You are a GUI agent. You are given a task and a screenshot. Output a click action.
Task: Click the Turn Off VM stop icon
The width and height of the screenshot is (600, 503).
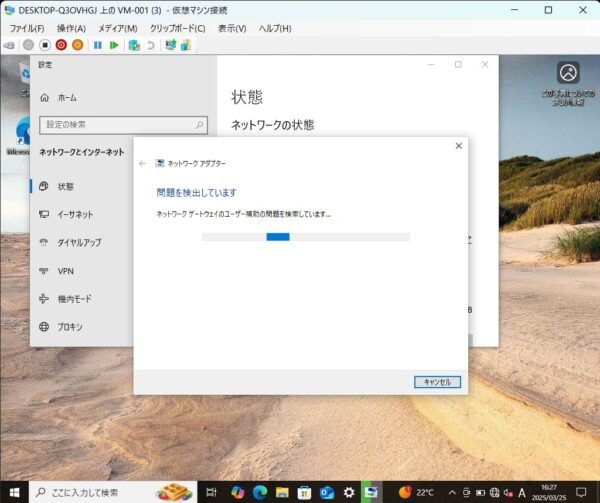(45, 45)
